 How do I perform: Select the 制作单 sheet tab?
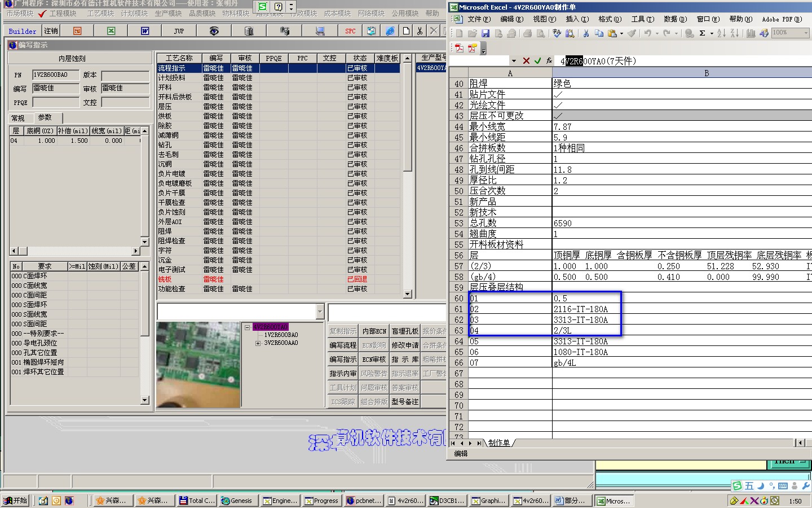click(499, 443)
